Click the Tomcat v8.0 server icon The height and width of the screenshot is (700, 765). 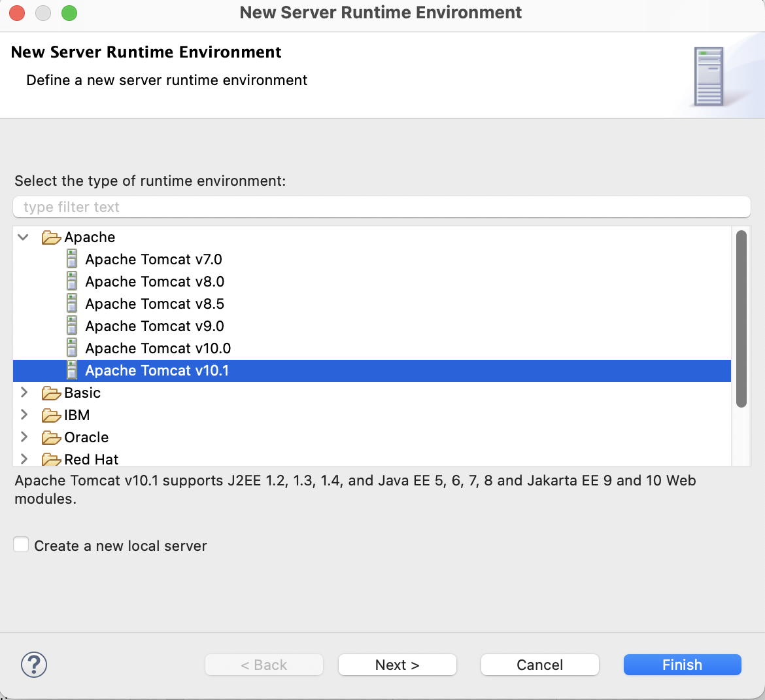tap(72, 282)
